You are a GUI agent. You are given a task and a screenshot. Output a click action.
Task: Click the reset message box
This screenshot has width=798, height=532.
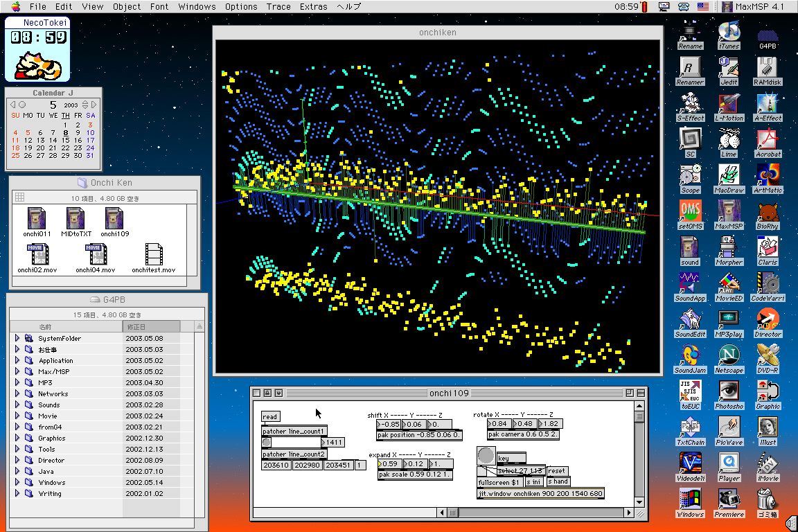pos(556,471)
